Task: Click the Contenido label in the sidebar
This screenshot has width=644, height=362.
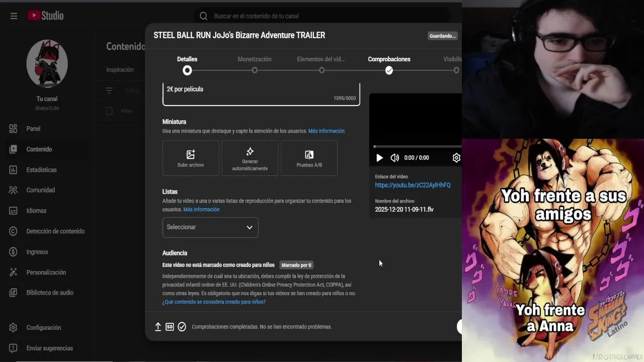Action: click(x=39, y=149)
